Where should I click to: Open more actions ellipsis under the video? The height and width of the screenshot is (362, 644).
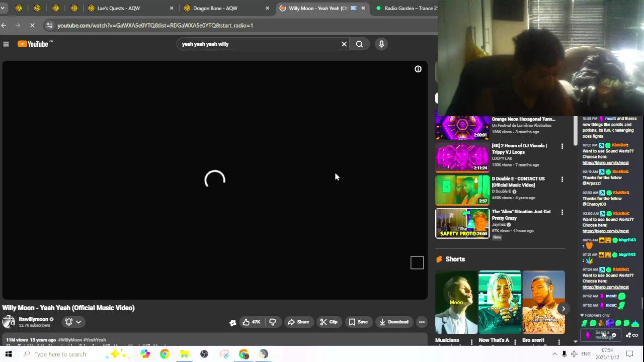coord(422,322)
